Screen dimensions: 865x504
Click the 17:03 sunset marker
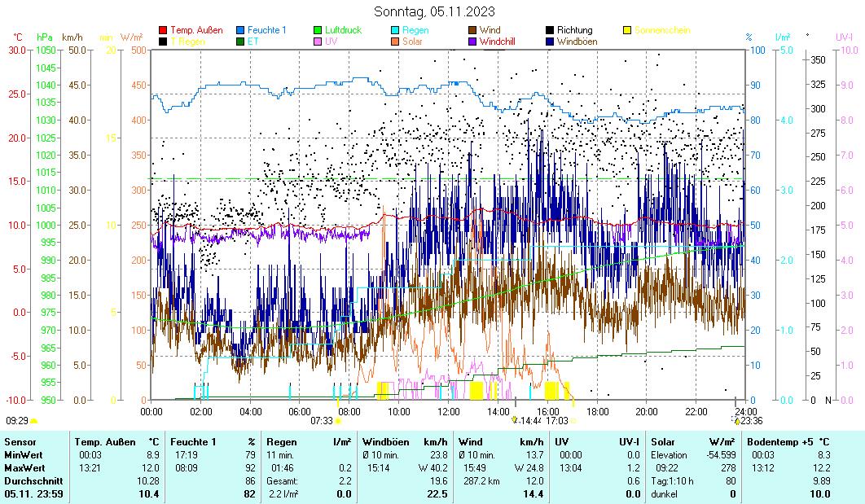(556, 421)
